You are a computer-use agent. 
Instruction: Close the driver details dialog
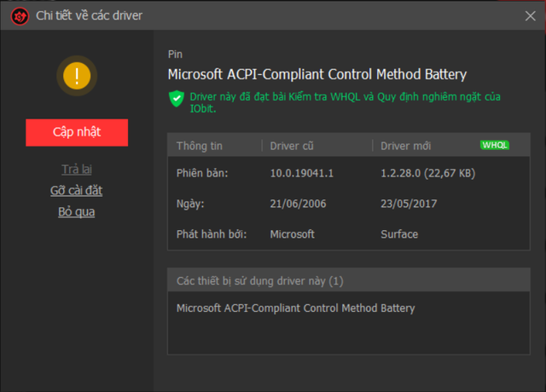coord(530,15)
